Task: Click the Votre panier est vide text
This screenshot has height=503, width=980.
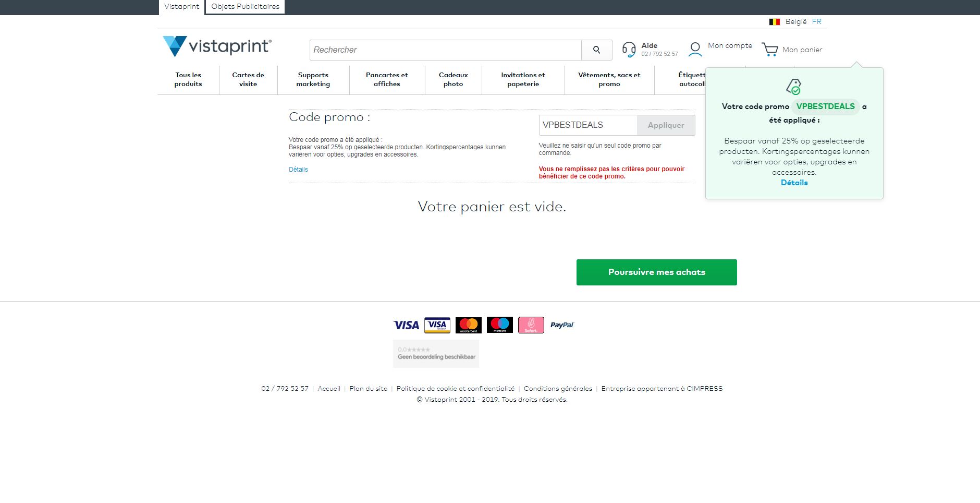Action: (x=492, y=207)
